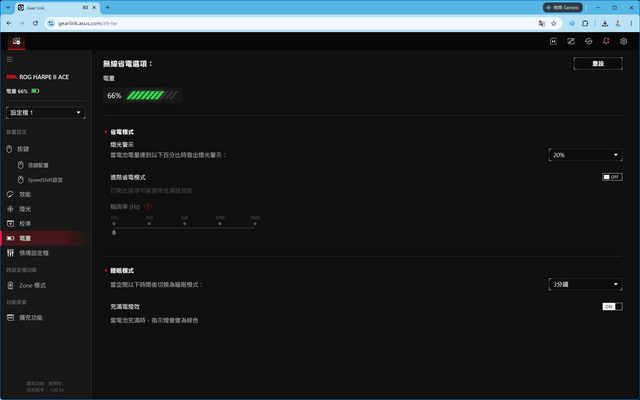Click the screen display icon in header
Viewport: 640px width, 400px height.
(x=571, y=41)
